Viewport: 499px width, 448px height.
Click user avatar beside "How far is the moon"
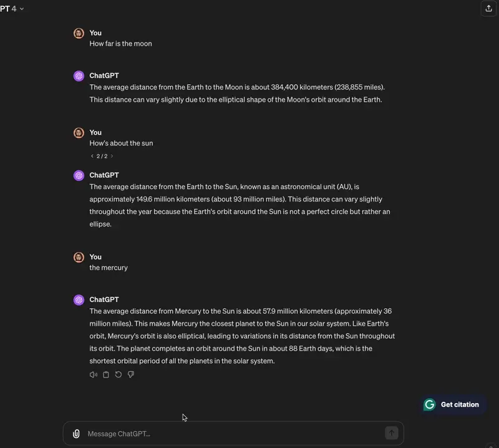79,33
